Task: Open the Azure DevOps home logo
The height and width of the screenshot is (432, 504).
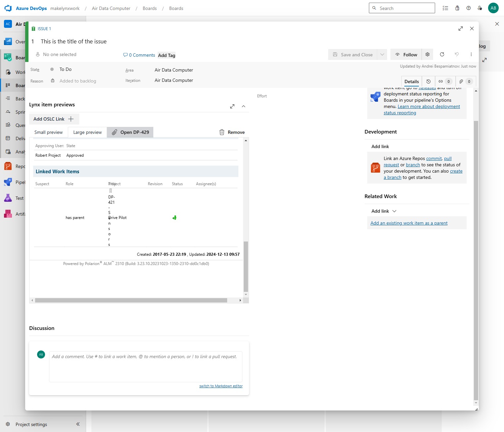Action: click(x=8, y=8)
